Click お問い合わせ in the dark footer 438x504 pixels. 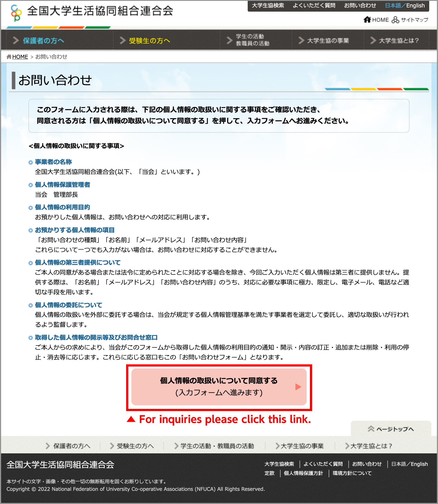tap(367, 464)
